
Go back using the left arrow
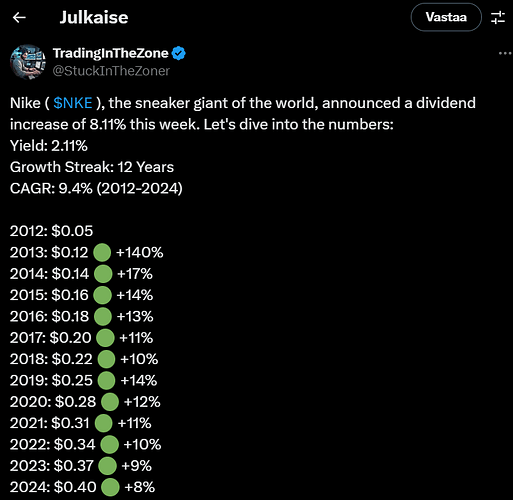[19, 17]
